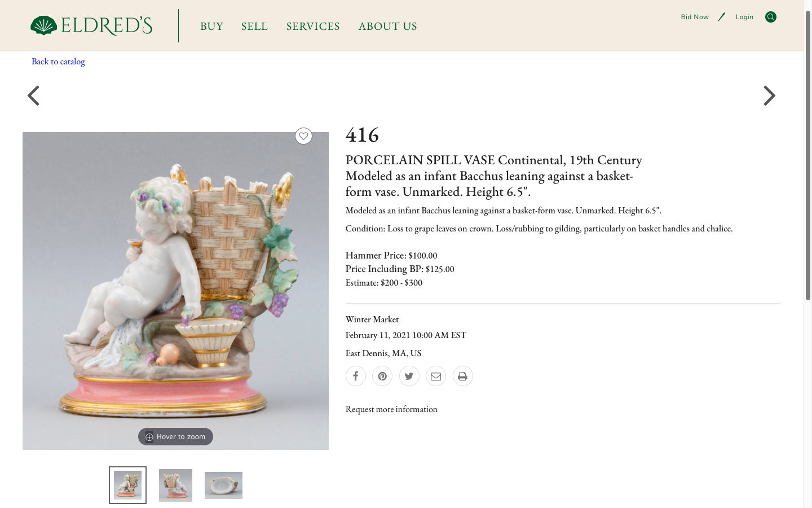The width and height of the screenshot is (812, 508).
Task: Go to the next lot arrow
Action: tap(769, 96)
